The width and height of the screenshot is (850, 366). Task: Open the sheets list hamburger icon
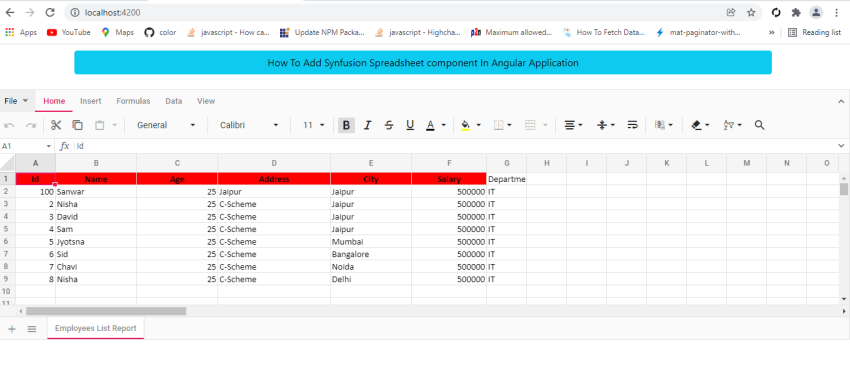coord(32,329)
